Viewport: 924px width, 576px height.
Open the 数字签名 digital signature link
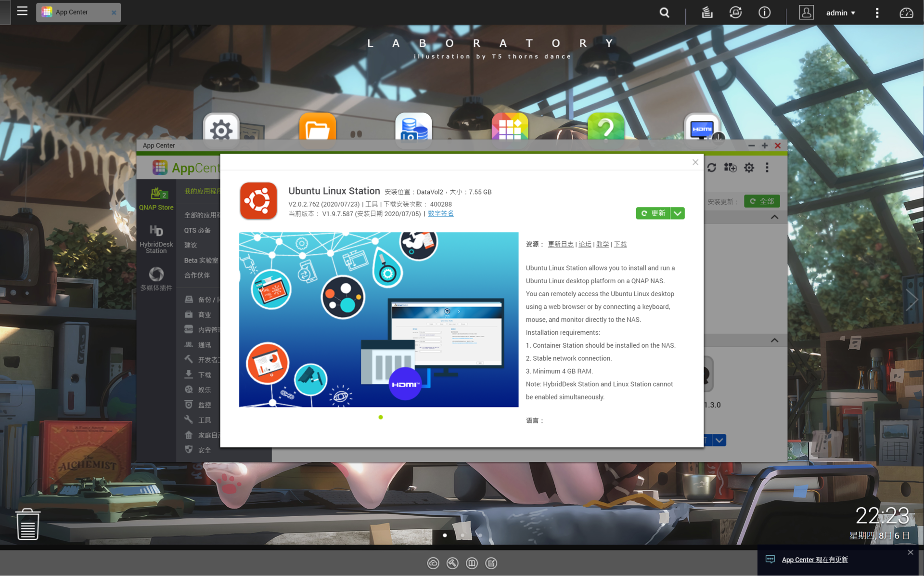click(440, 214)
